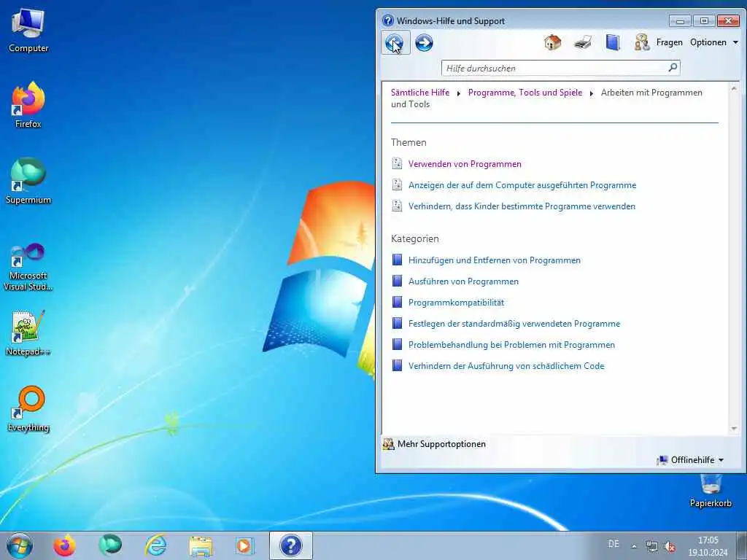This screenshot has width=747, height=560.
Task: Launch Supermium from the taskbar
Action: click(x=110, y=545)
